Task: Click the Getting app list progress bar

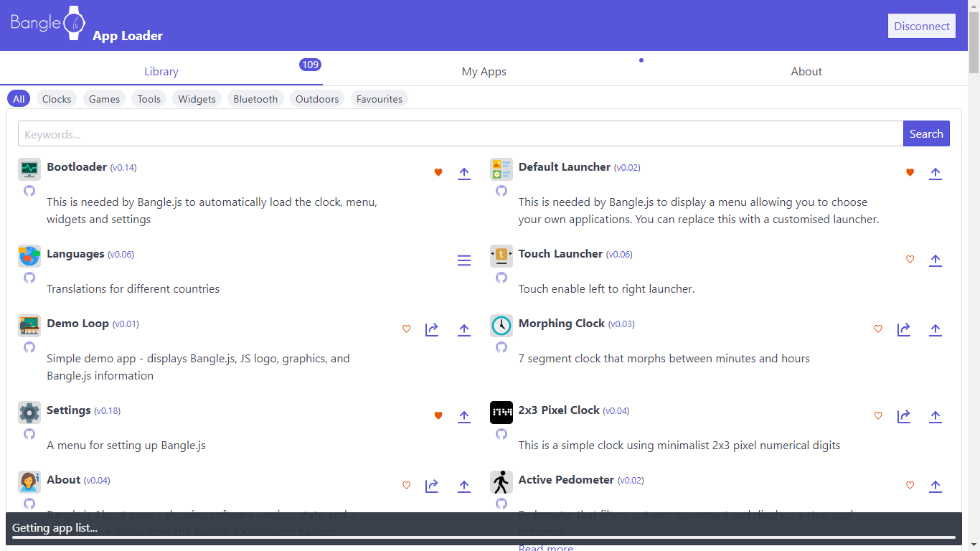Action: point(484,537)
